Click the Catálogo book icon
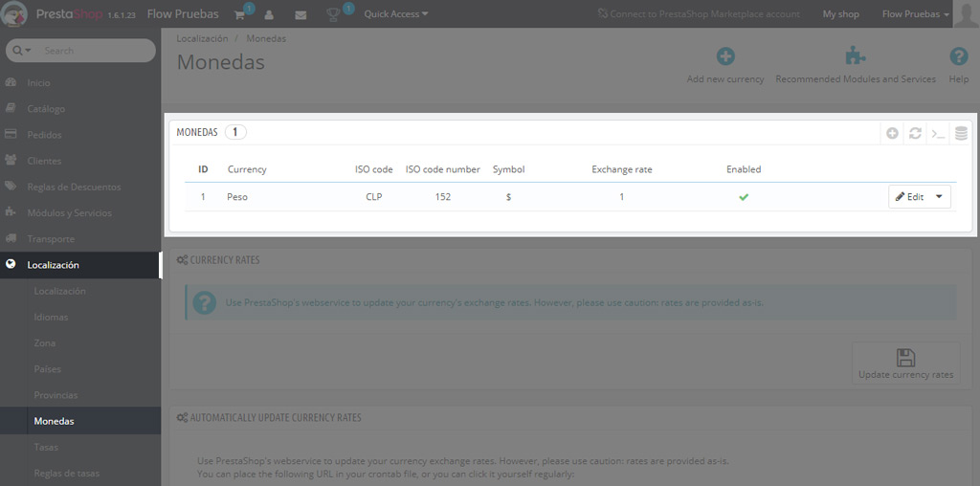 (10, 109)
